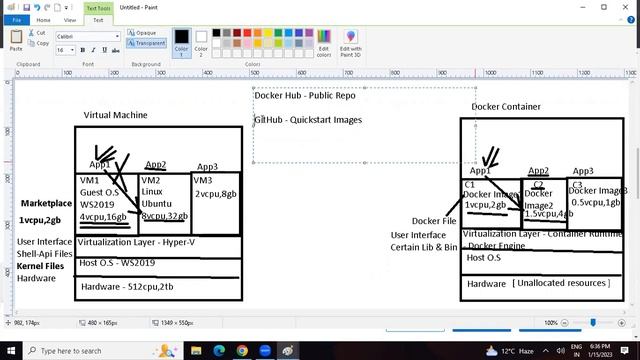Pick the black color swatch
The width and height of the screenshot is (640, 360).
[216, 33]
